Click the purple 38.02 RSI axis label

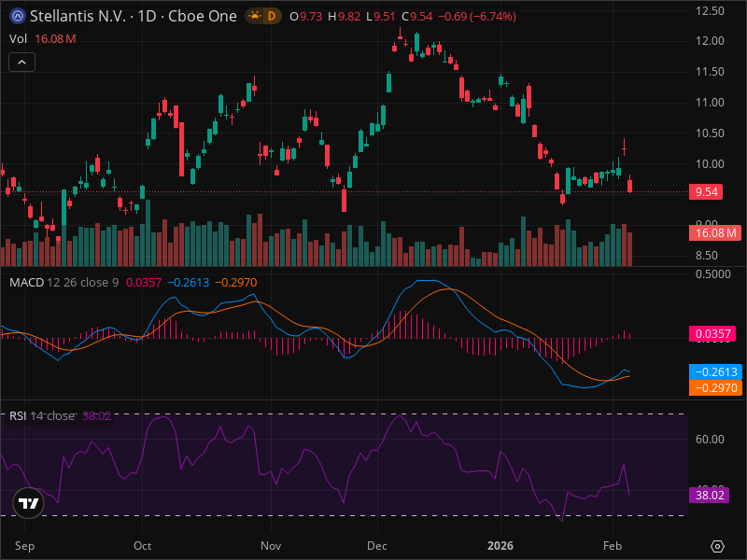(x=709, y=496)
